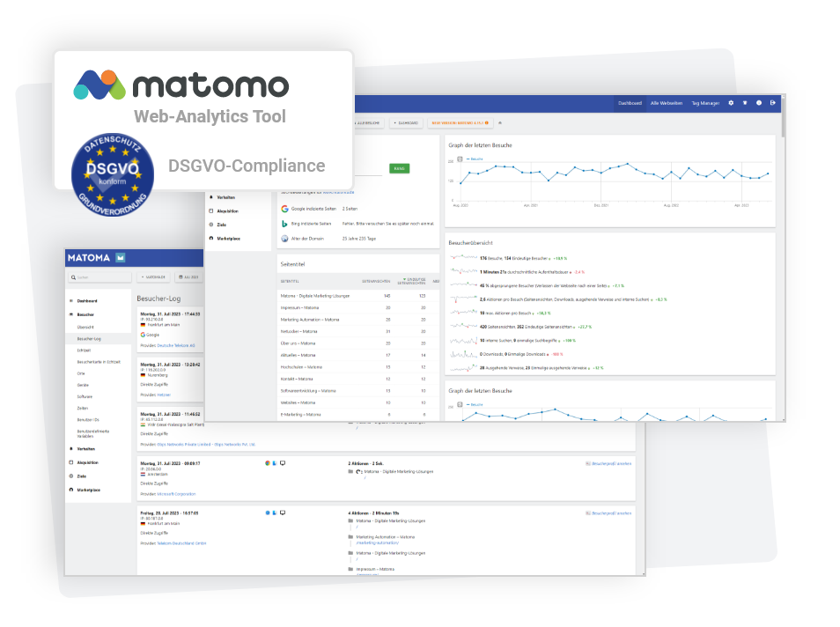The image size is (840, 627).
Task: Click the green Rang button
Action: coord(399,168)
